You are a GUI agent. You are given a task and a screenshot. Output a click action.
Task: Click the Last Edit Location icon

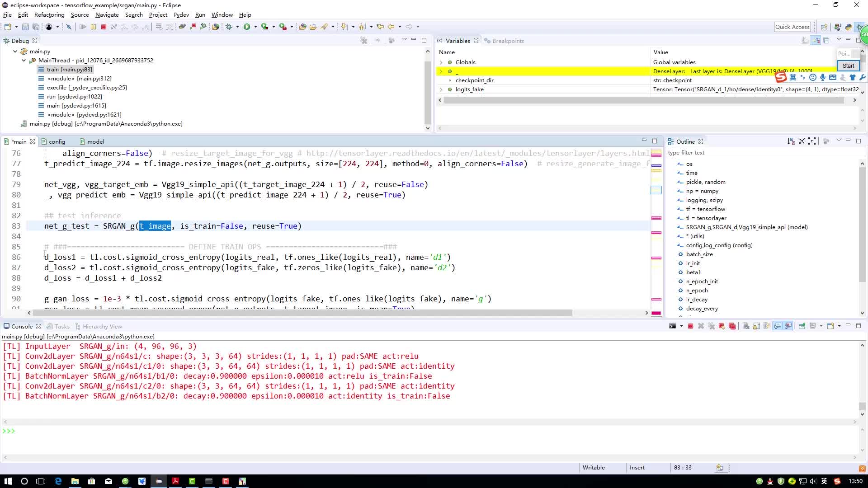pos(380,27)
